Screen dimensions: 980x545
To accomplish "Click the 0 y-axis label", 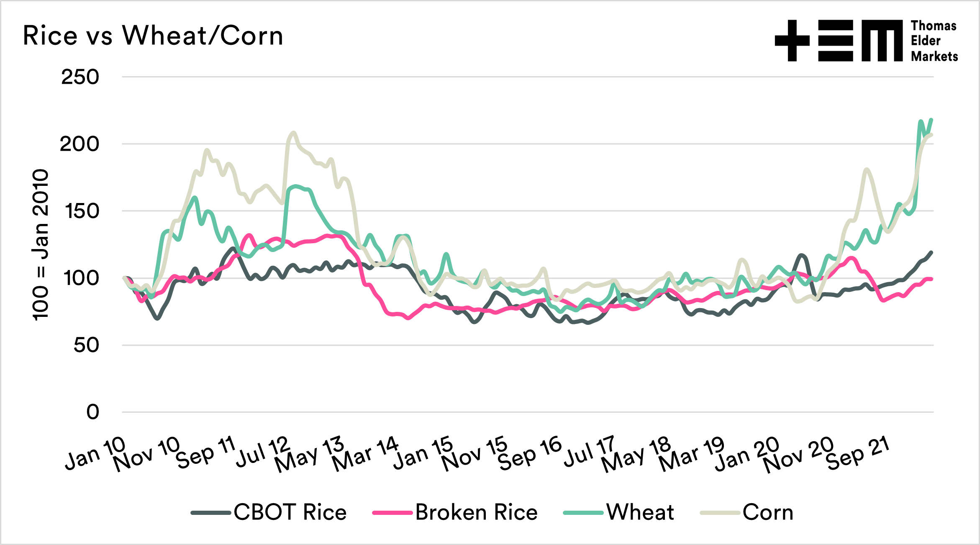I will [x=92, y=412].
